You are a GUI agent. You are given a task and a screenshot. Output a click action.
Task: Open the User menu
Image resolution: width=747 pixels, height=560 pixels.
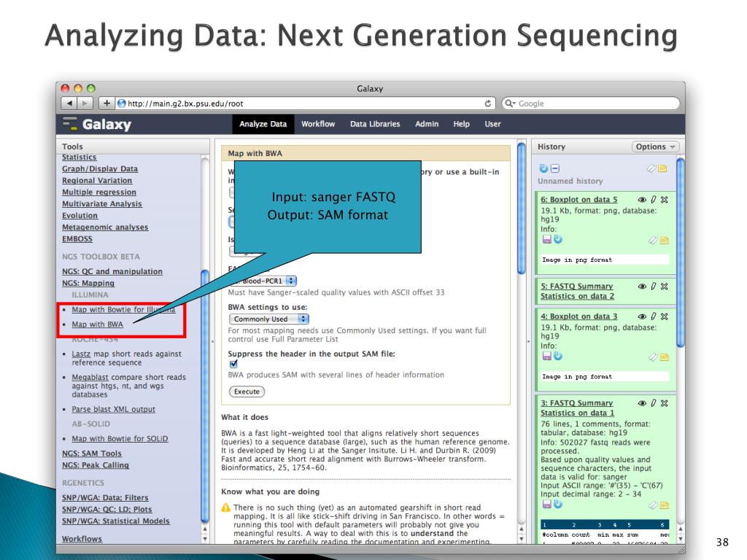click(x=492, y=124)
